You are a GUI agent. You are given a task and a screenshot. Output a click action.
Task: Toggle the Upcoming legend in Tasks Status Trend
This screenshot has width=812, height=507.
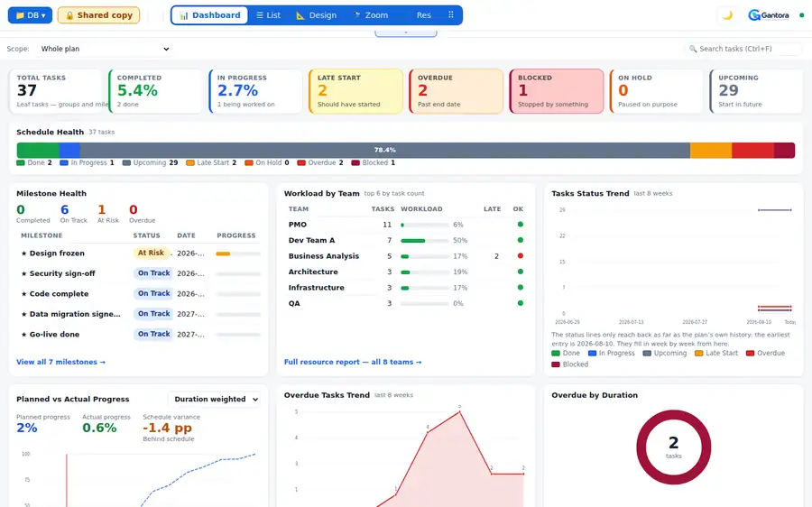click(x=664, y=354)
